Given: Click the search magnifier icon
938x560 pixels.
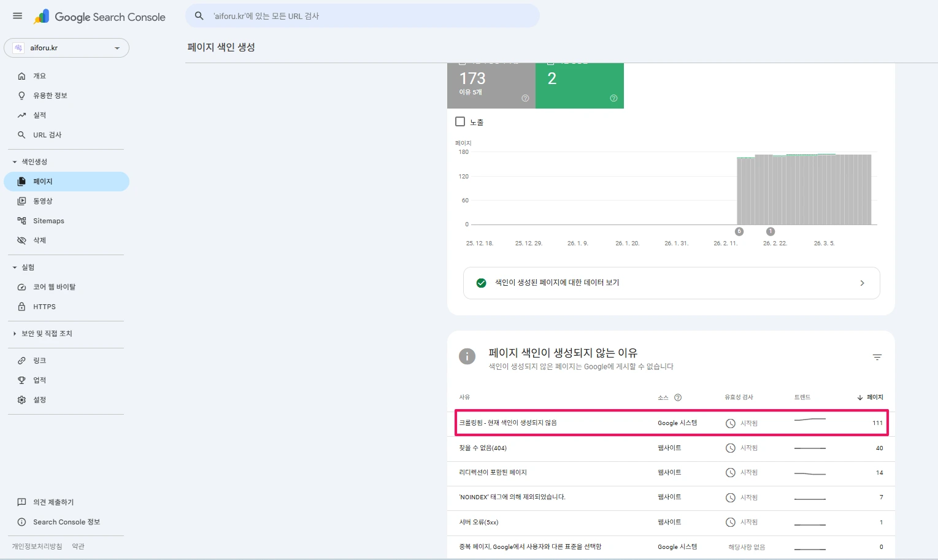Looking at the screenshot, I should click(x=199, y=16).
